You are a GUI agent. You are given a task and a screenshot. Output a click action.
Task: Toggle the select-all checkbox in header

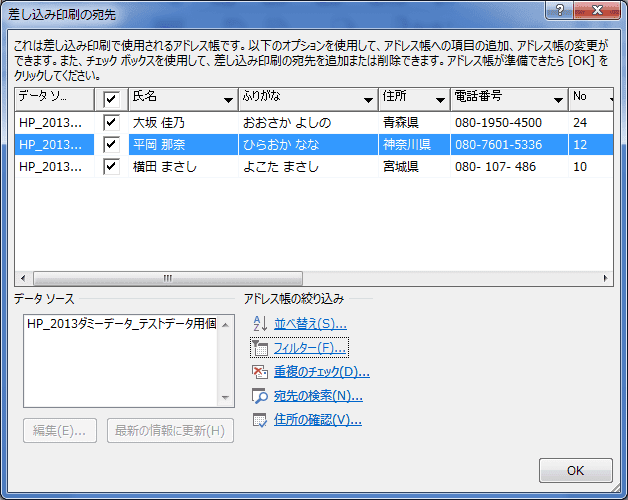tap(111, 98)
